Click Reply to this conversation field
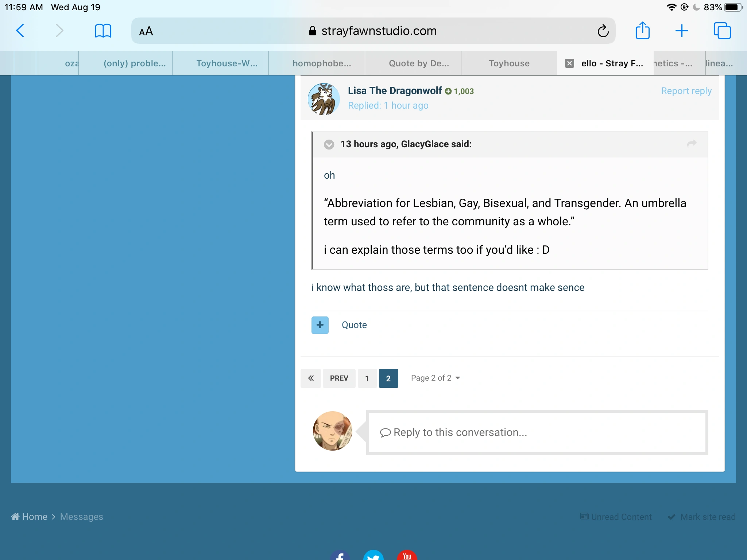The height and width of the screenshot is (560, 747). click(537, 432)
